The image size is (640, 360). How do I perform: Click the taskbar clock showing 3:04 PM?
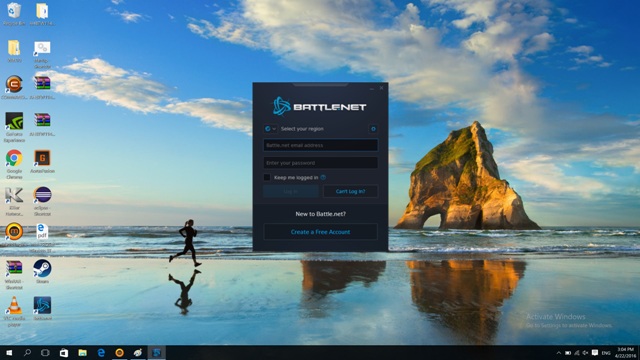click(625, 353)
